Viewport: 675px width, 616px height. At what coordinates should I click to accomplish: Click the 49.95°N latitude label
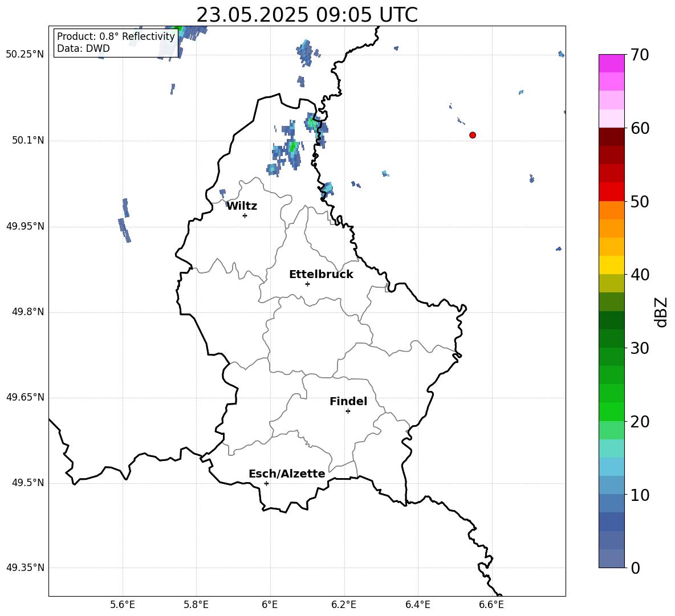click(x=25, y=226)
